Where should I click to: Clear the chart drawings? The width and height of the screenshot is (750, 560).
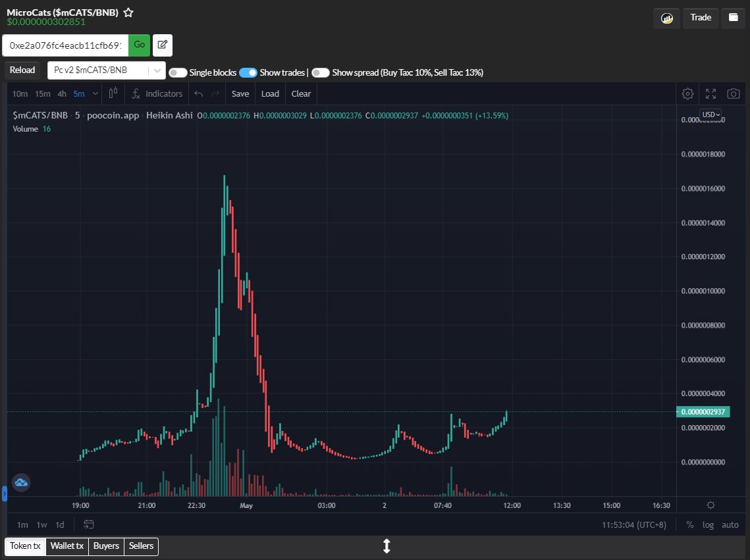coord(302,93)
